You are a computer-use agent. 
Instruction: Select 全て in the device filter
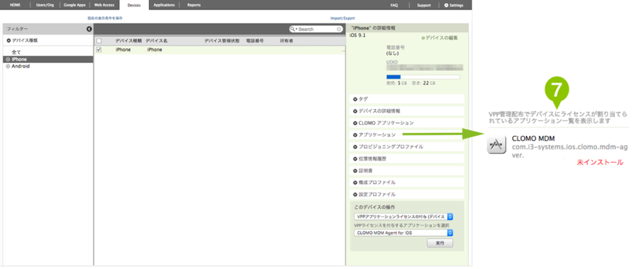(16, 52)
